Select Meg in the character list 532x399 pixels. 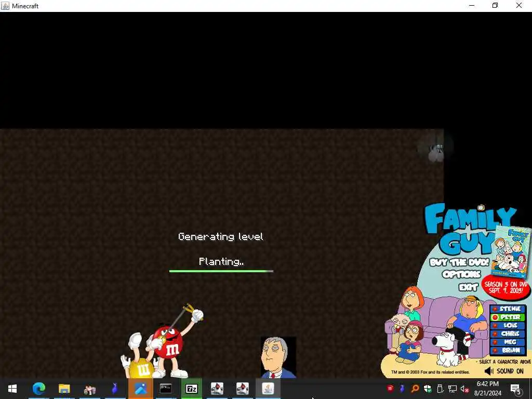(508, 342)
